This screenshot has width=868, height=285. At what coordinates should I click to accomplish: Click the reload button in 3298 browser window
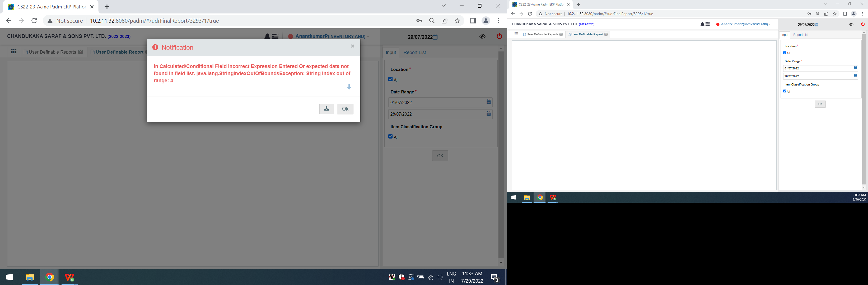click(x=530, y=14)
